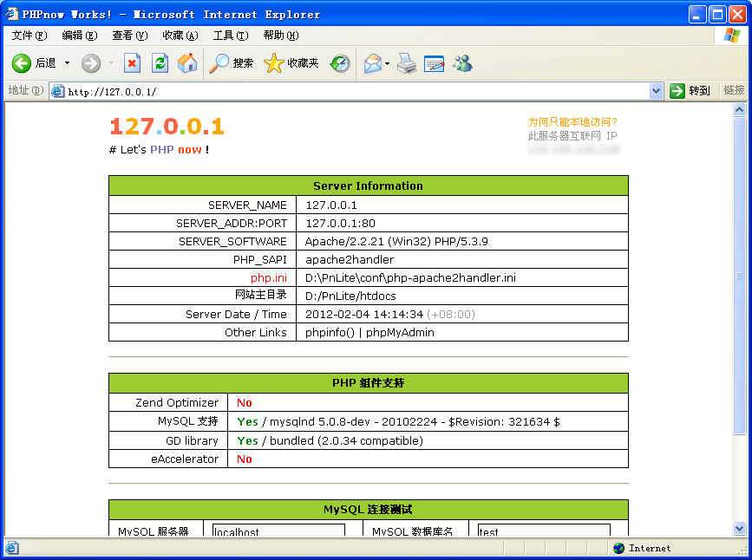The height and width of the screenshot is (560, 752).
Task: Click the Zend Optimizer row label
Action: click(176, 402)
